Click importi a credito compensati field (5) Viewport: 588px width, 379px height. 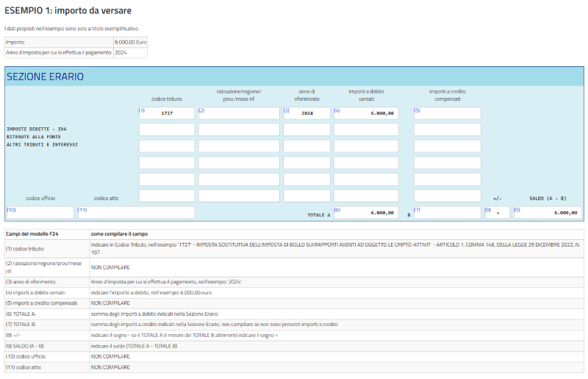447,113
